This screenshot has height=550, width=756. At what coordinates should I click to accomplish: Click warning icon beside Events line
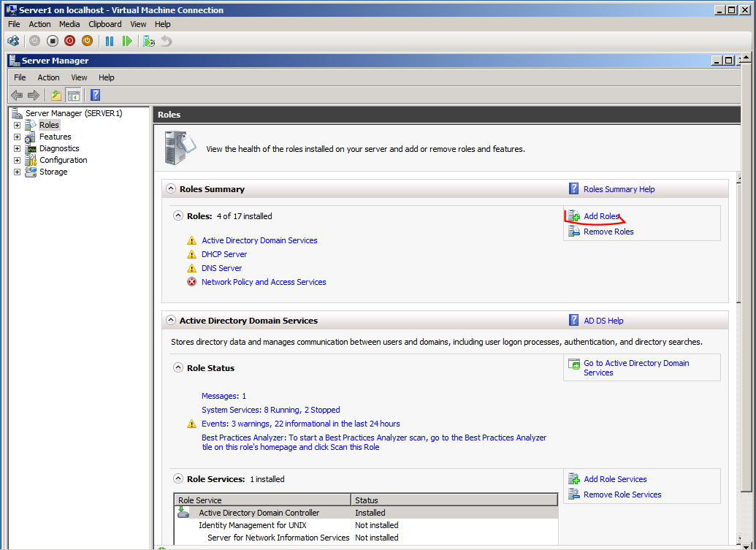coord(192,424)
